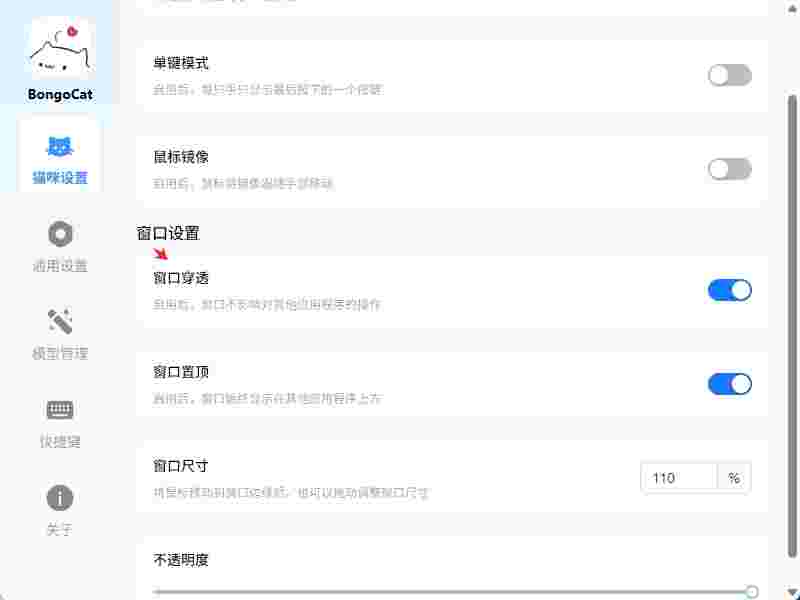Turn on the 鼠标镜像 switch
This screenshot has width=800, height=600.
[729, 169]
